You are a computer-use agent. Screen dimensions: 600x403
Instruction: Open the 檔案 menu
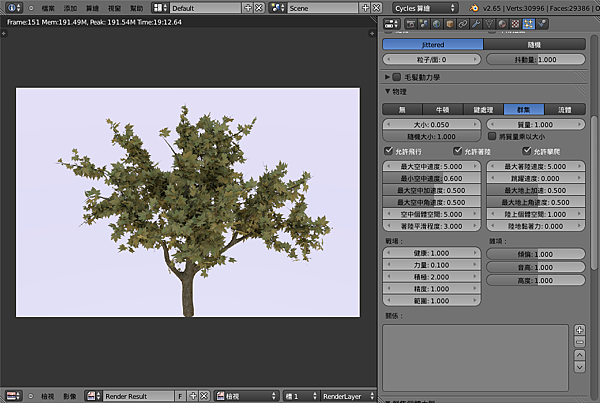click(x=48, y=8)
